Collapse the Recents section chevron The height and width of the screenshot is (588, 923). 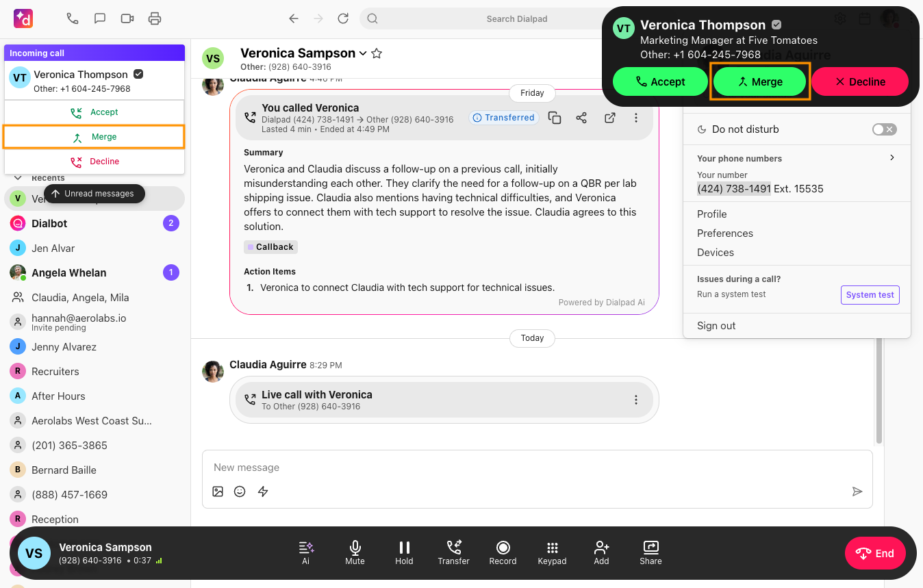18,178
